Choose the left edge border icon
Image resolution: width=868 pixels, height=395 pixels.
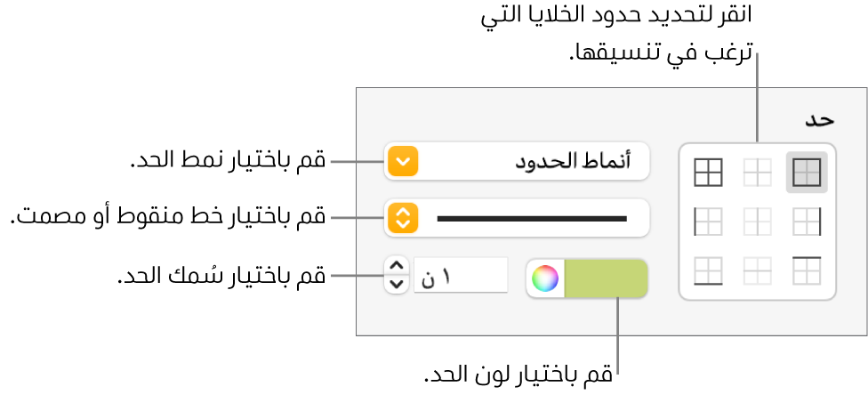pos(708,220)
